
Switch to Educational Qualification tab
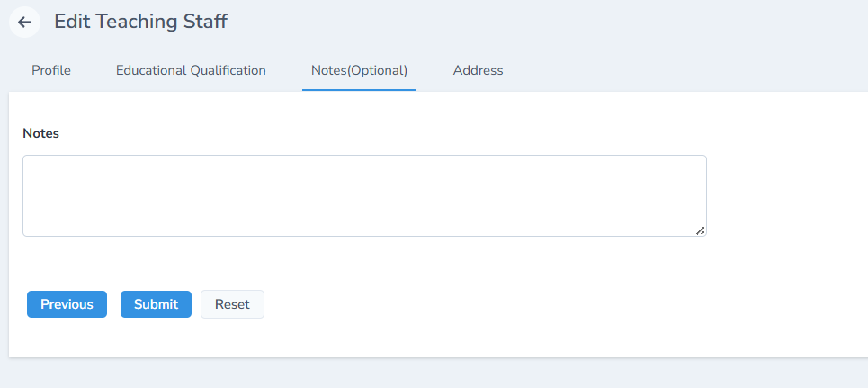click(191, 70)
